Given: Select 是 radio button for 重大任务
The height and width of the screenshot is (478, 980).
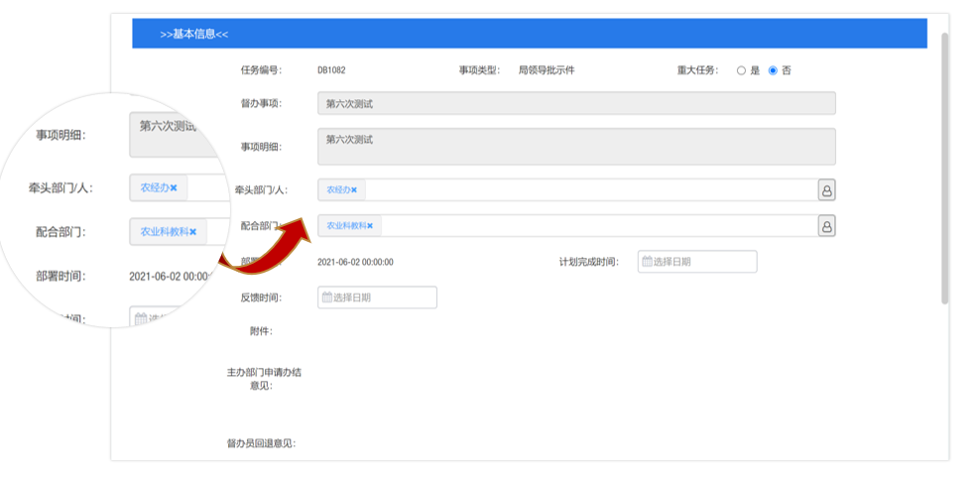Looking at the screenshot, I should click(741, 70).
